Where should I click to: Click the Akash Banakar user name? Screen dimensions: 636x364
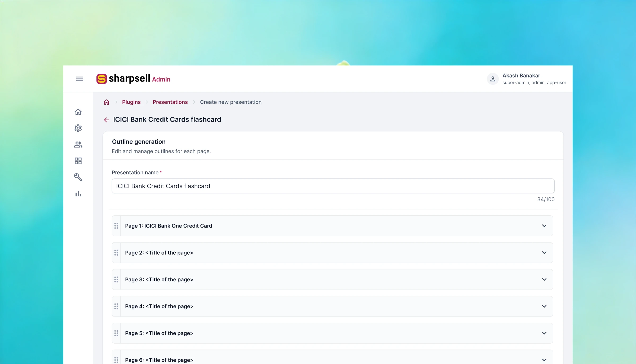[x=521, y=76]
